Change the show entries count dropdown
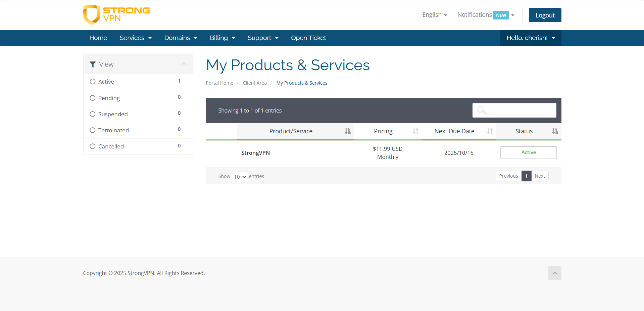 [x=240, y=177]
